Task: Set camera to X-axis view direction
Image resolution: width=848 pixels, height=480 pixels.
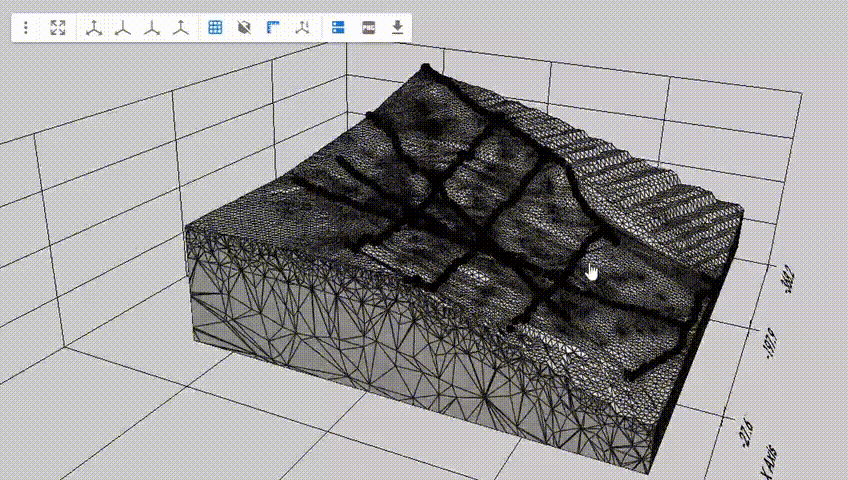Action: pos(122,28)
